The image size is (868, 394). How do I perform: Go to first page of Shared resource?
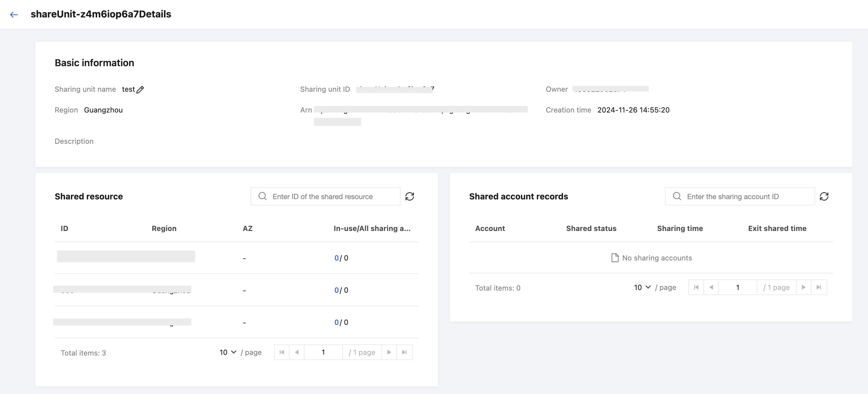click(x=282, y=352)
